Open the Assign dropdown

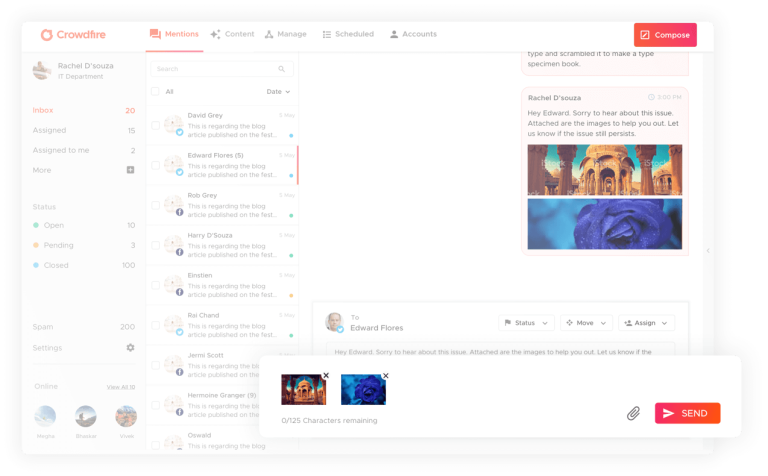[646, 323]
